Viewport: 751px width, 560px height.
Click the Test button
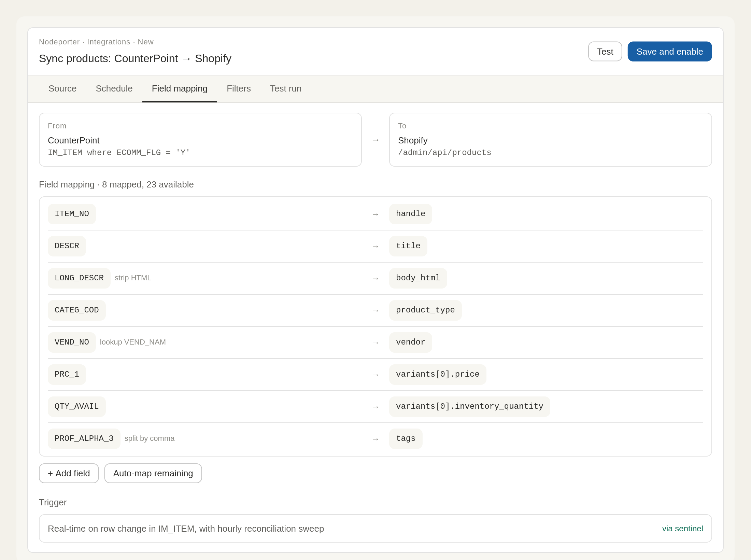[x=605, y=52]
